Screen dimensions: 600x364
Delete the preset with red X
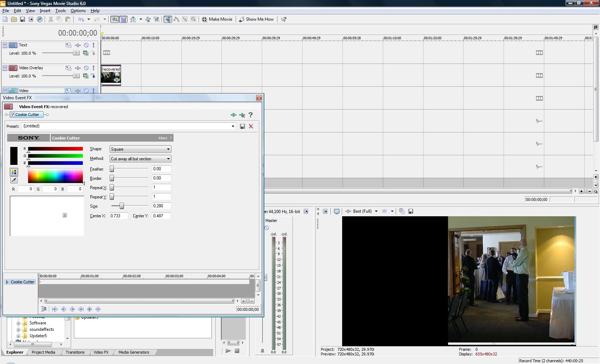(251, 126)
